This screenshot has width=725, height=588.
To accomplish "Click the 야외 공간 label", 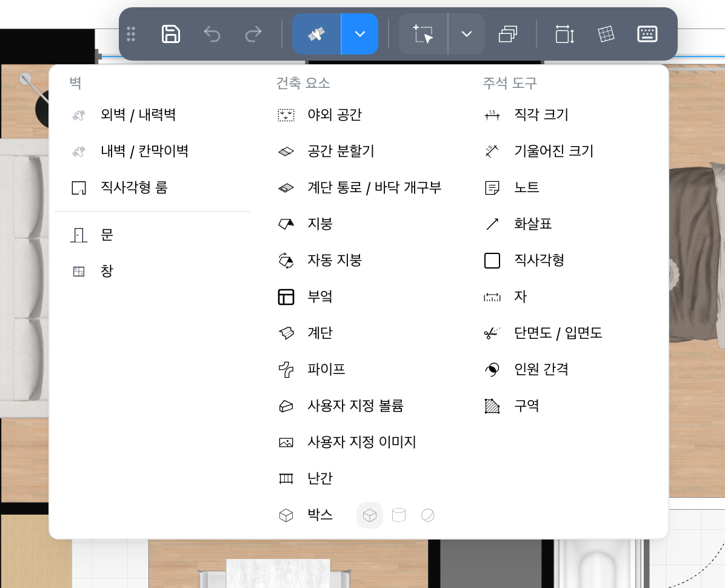I will 335,115.
